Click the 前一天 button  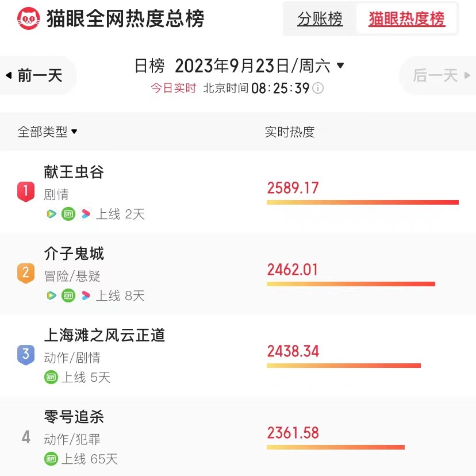(34, 75)
